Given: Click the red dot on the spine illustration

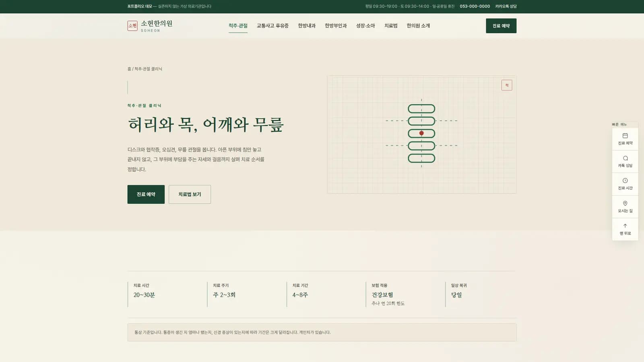Looking at the screenshot, I should pyautogui.click(x=421, y=133).
